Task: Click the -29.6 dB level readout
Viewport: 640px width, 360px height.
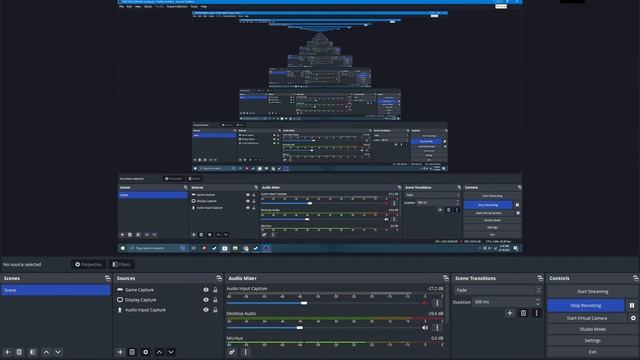Action: click(x=436, y=313)
